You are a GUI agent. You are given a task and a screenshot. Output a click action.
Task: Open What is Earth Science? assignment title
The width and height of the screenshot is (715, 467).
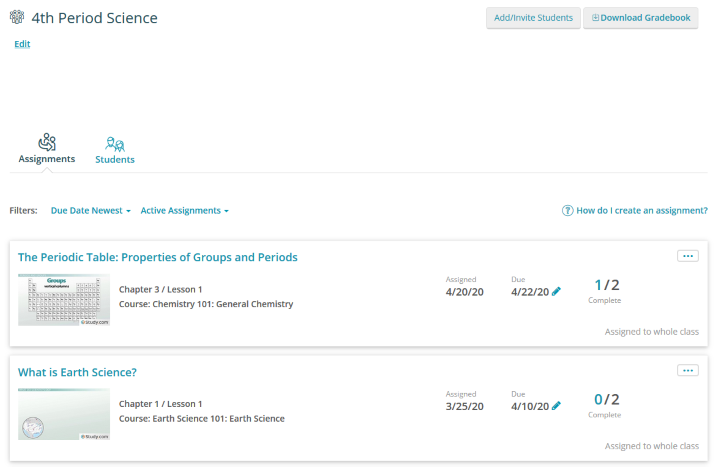point(77,372)
